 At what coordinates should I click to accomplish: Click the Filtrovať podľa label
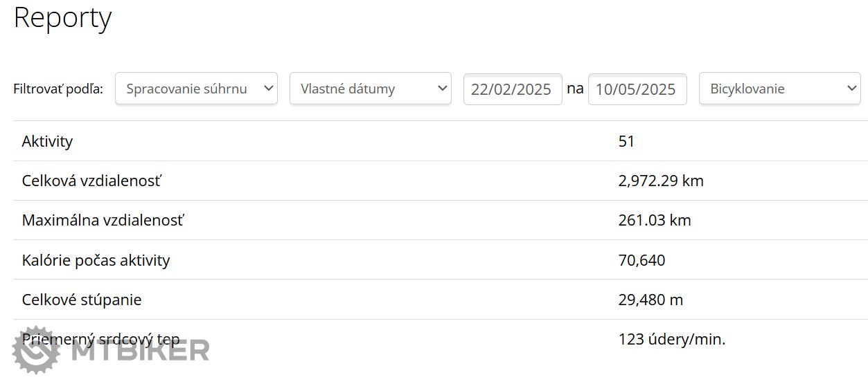coord(58,89)
